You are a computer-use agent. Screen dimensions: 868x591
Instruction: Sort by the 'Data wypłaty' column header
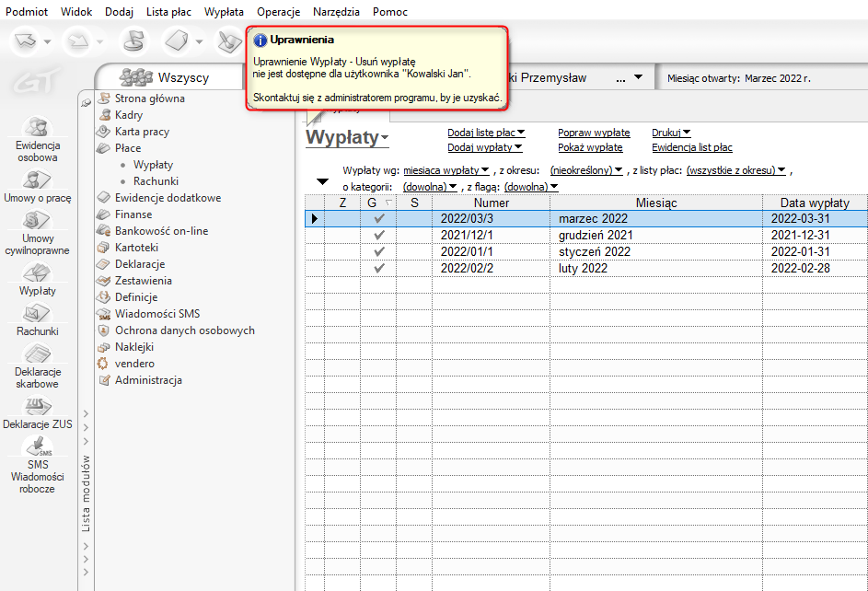(814, 203)
